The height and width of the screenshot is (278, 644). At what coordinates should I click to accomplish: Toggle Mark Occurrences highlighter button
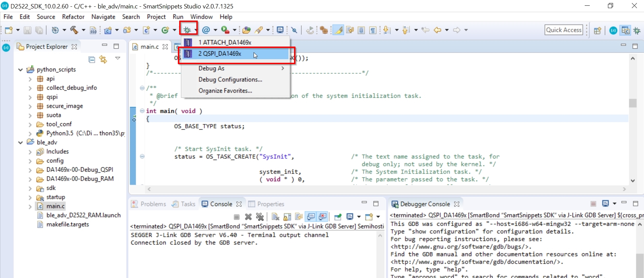tap(339, 30)
